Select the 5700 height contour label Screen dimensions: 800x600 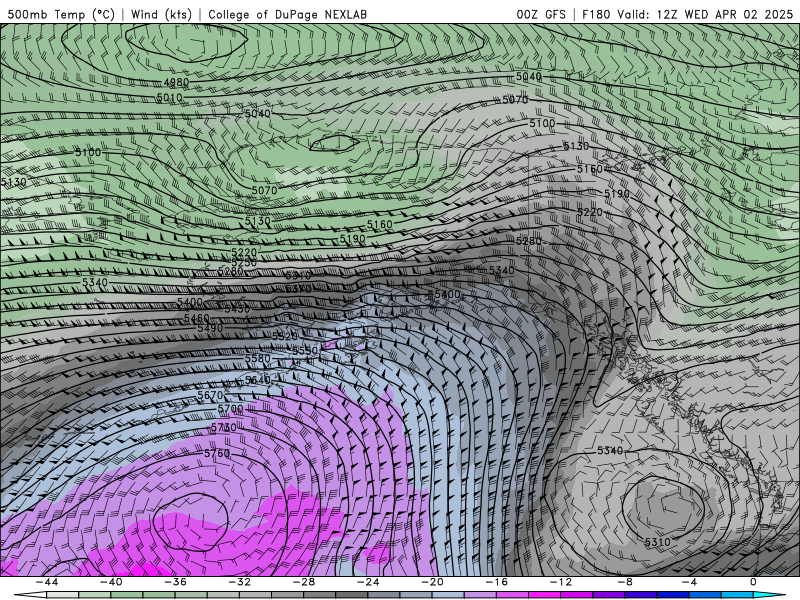pos(231,409)
